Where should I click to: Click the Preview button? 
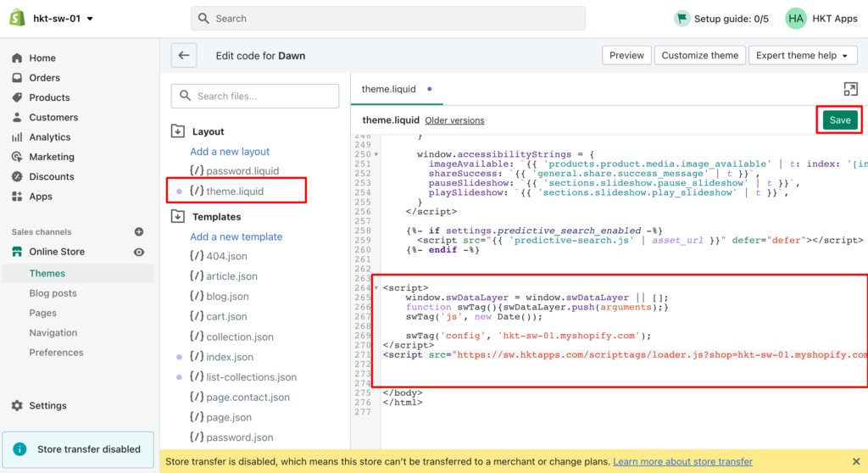pos(626,55)
